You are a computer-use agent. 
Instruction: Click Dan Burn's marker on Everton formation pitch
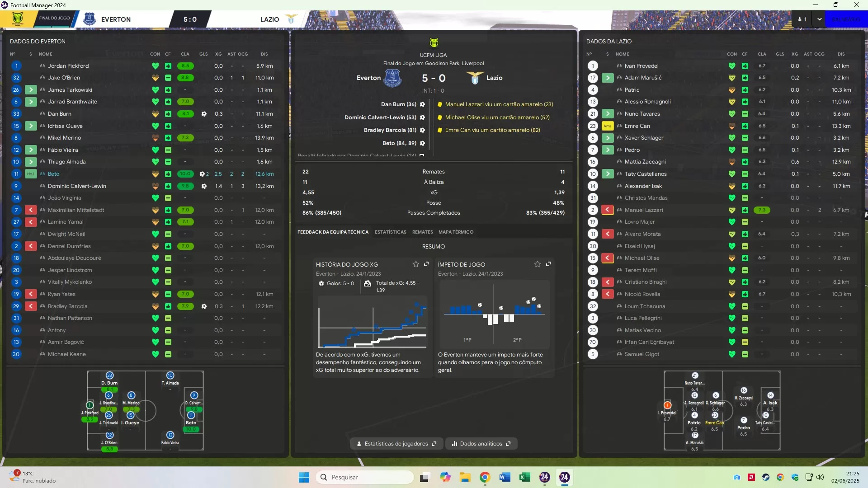point(109,376)
